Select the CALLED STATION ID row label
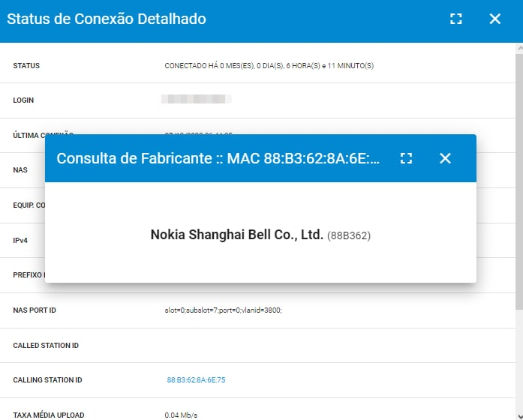523x420 pixels. (46, 346)
